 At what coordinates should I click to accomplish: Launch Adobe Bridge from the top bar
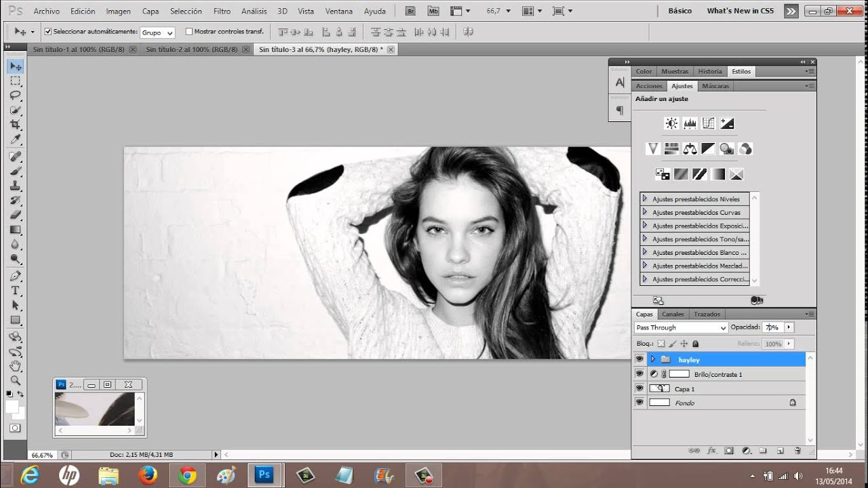click(410, 11)
